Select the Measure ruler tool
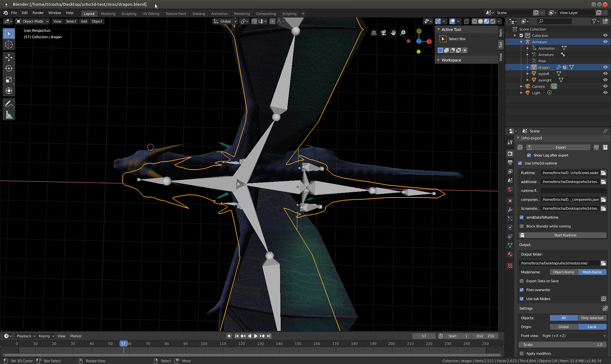 [x=9, y=115]
